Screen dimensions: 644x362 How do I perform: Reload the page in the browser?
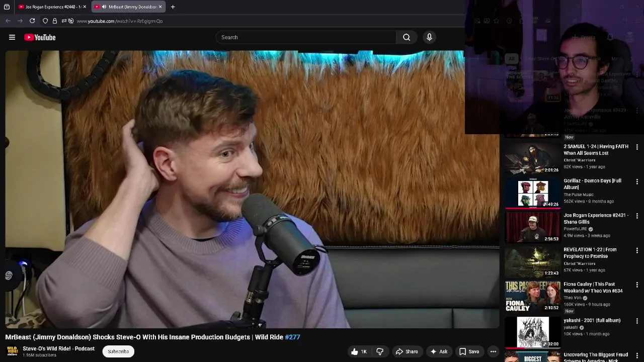pyautogui.click(x=32, y=21)
